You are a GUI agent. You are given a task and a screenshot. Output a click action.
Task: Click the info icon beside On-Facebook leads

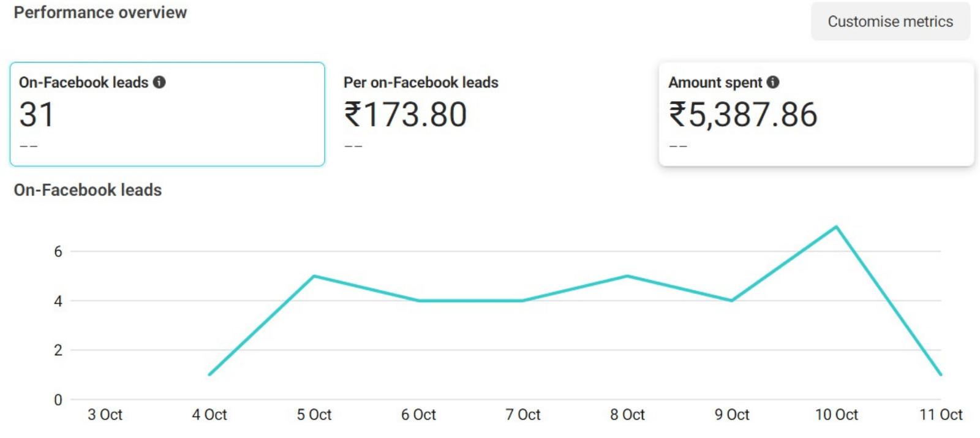pyautogui.click(x=159, y=82)
